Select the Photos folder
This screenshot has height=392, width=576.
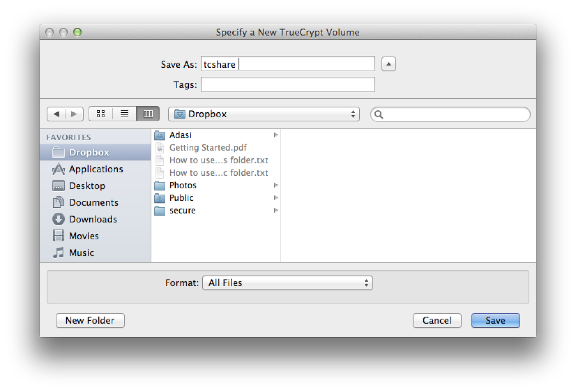[183, 185]
